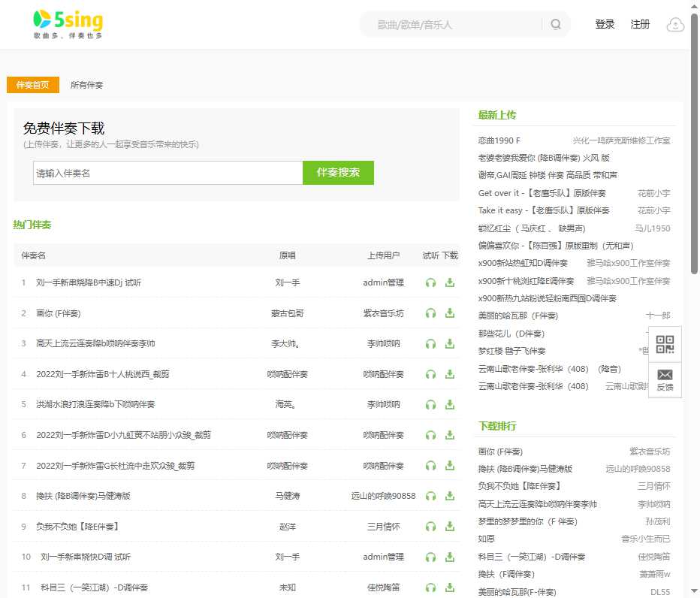The height and width of the screenshot is (598, 700).
Task: Play preview of 高天上流云连奏降b accompaniment
Action: pyautogui.click(x=430, y=343)
